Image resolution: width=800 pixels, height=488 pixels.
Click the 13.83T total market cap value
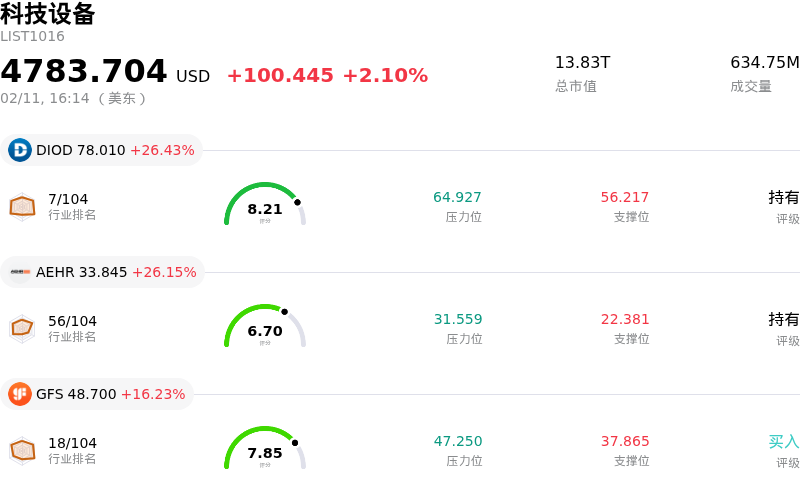click(x=582, y=63)
